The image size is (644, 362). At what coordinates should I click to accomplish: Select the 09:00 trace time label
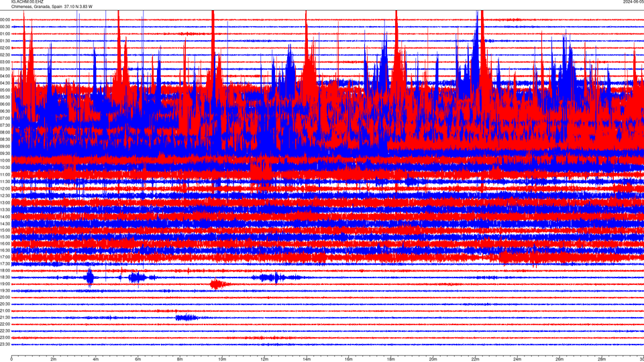point(5,147)
